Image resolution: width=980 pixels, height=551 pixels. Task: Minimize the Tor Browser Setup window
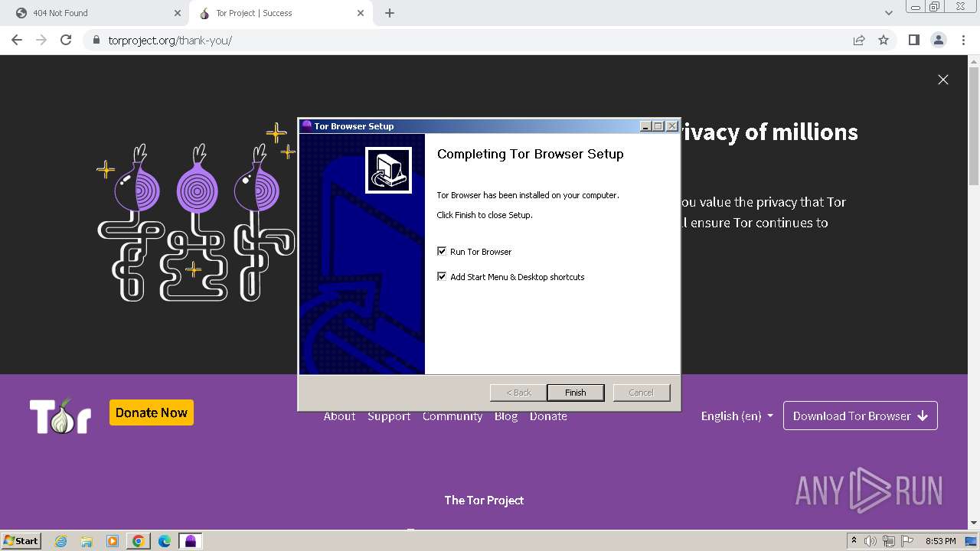pyautogui.click(x=645, y=126)
